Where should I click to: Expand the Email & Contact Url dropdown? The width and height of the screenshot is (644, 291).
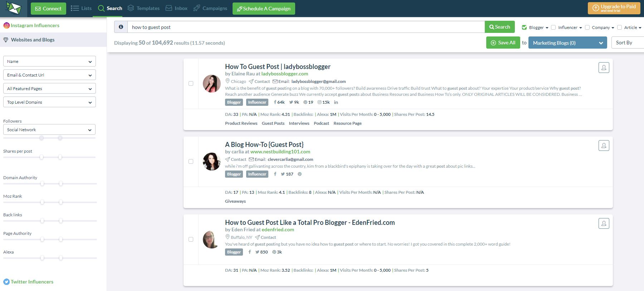49,75
